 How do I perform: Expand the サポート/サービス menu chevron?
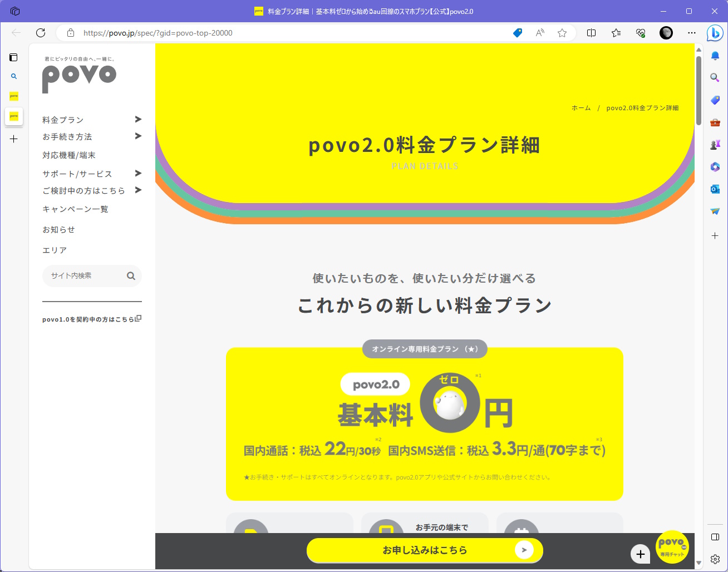coord(137,174)
